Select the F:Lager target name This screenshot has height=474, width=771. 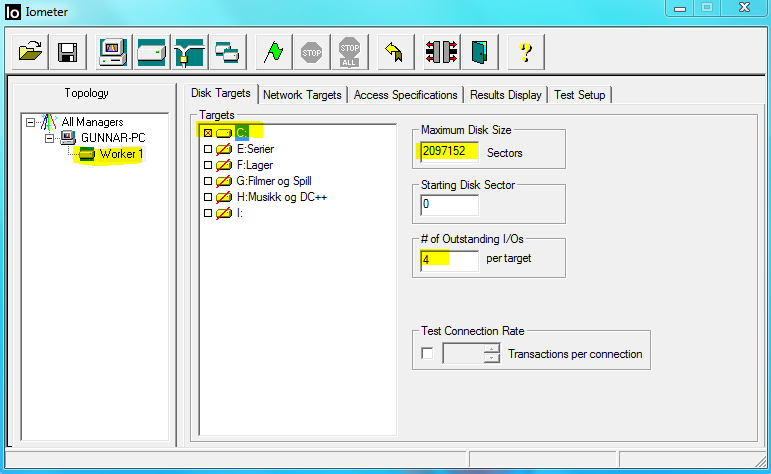pyautogui.click(x=255, y=165)
